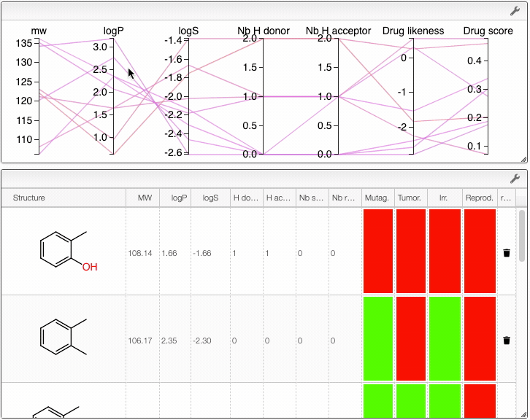530x420 pixels.
Task: Click the Mutag. column header
Action: click(x=377, y=198)
